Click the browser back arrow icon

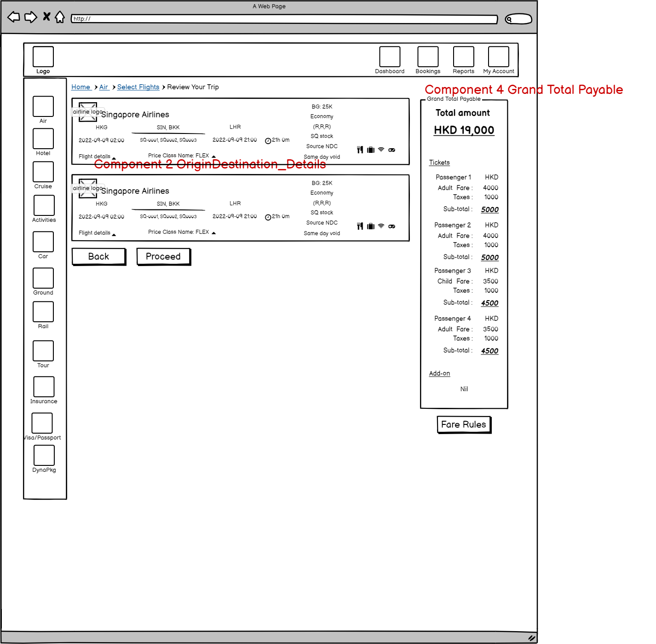[14, 17]
